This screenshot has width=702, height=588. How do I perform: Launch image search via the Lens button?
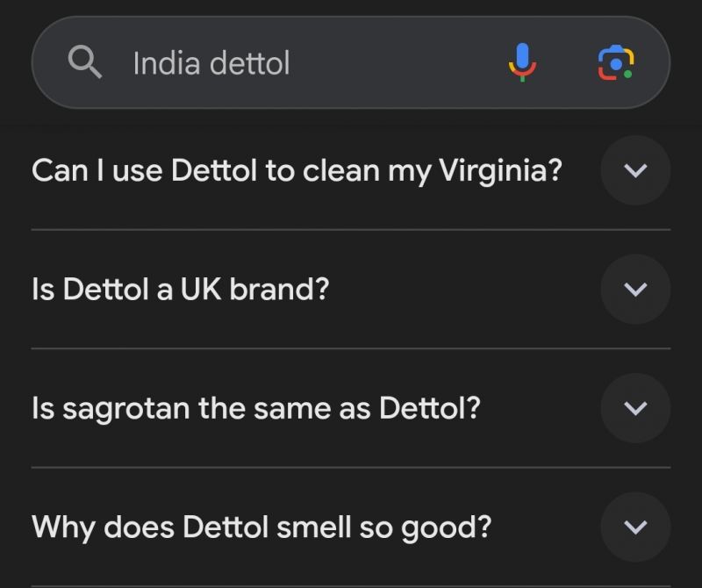coord(616,62)
